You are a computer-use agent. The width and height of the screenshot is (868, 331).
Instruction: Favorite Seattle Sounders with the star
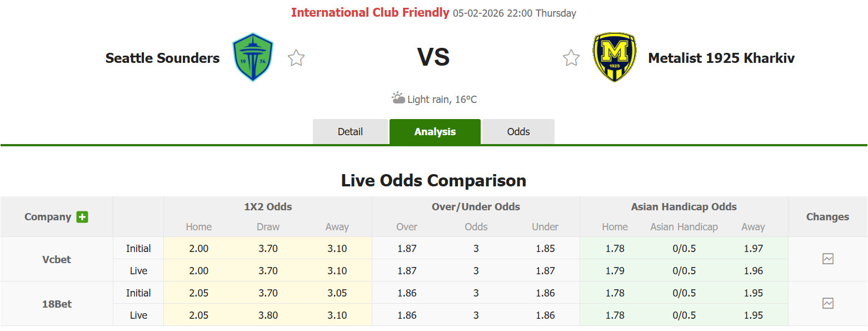[x=296, y=58]
